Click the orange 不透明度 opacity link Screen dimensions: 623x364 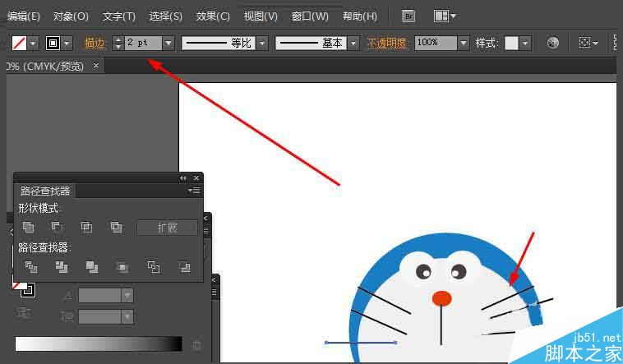pos(387,43)
